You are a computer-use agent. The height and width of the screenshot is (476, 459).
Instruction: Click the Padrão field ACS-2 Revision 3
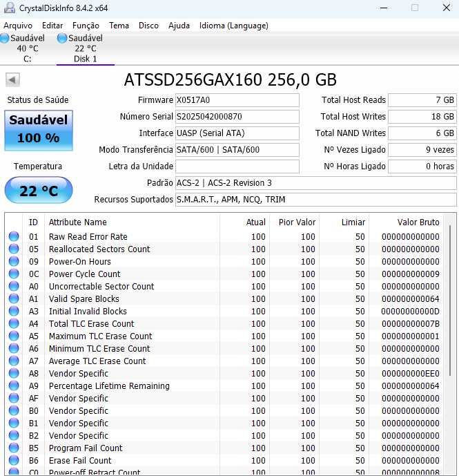316,183
